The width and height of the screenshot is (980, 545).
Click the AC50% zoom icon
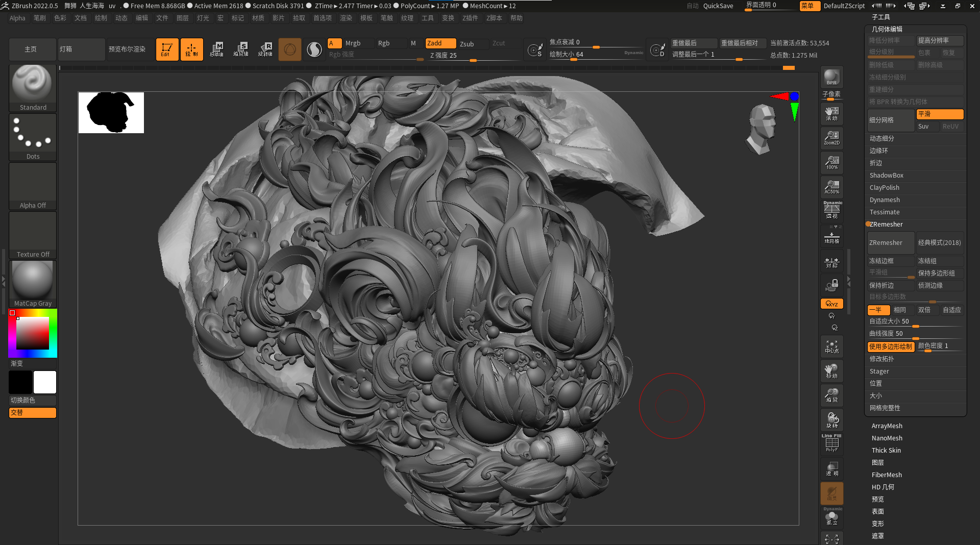click(831, 187)
